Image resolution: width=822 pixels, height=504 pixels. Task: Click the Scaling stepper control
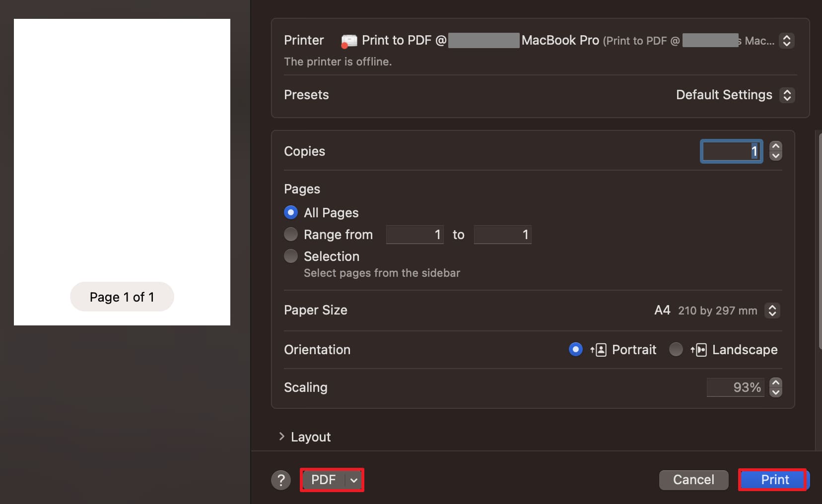pos(776,387)
